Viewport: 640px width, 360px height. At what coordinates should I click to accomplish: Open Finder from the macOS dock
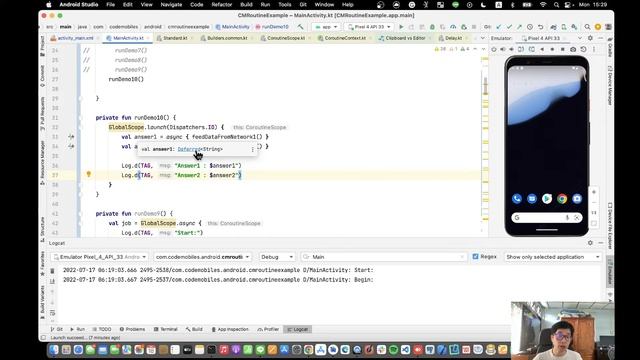[x=53, y=350]
